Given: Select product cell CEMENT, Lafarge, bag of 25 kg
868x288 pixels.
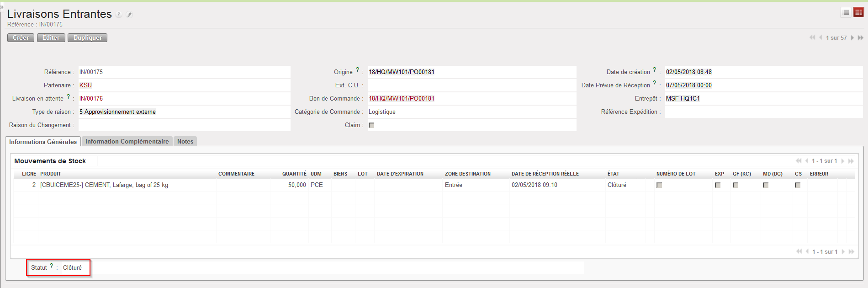Looking at the screenshot, I should tap(104, 185).
